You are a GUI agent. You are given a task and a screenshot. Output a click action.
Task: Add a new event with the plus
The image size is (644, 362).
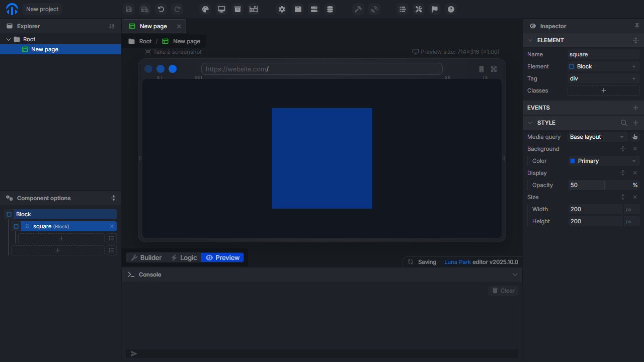tap(635, 108)
